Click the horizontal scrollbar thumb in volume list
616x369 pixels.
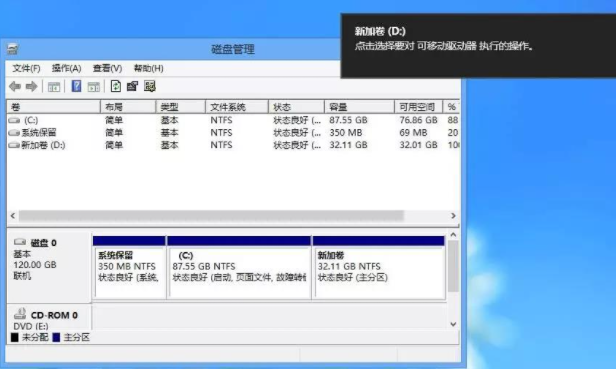tap(211, 215)
